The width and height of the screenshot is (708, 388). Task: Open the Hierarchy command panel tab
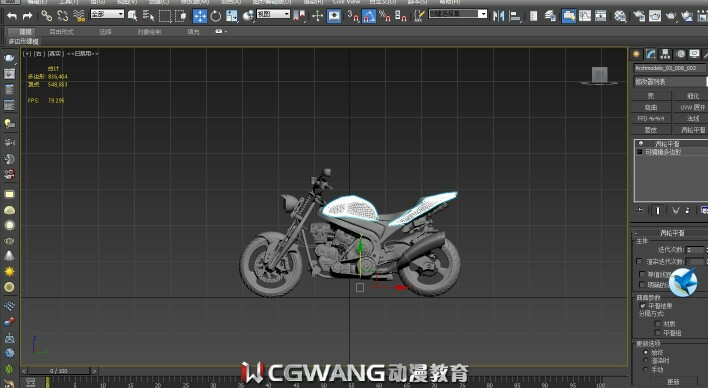click(665, 55)
